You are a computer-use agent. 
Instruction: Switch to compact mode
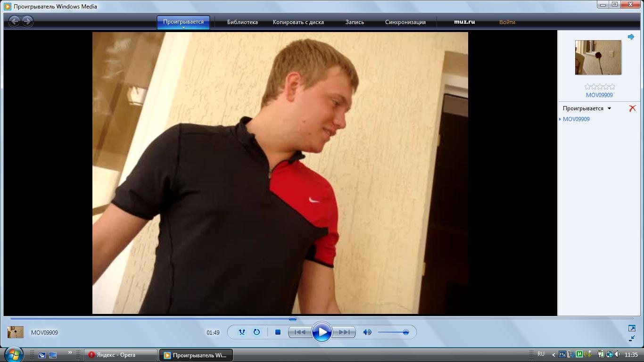pos(632,338)
